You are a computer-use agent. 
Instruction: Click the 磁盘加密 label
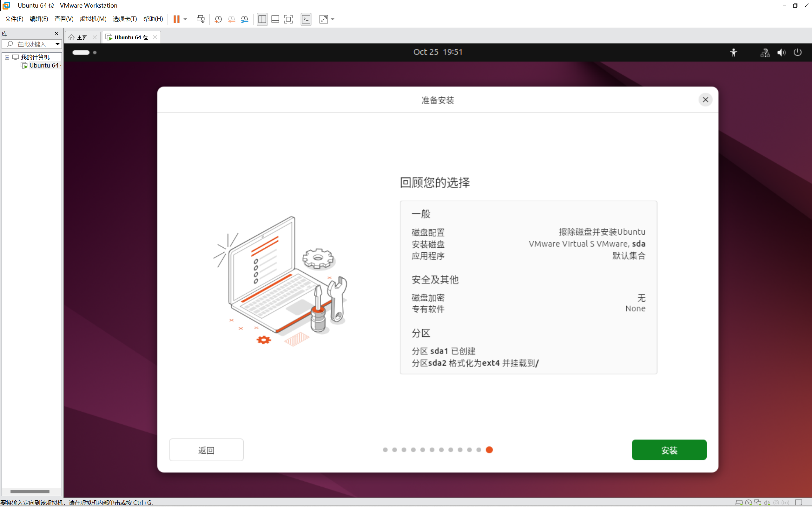428,298
